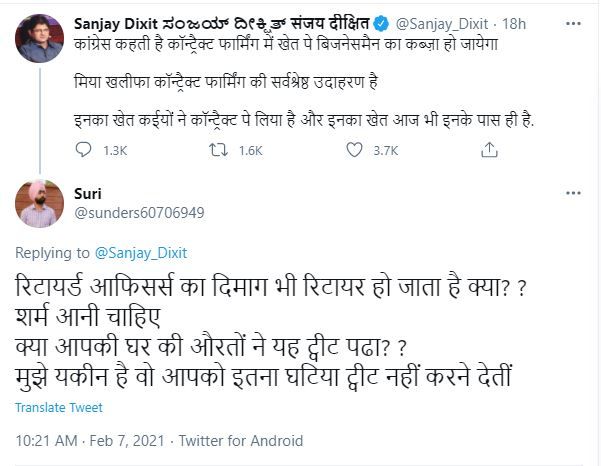Like the tweet with the heart icon
Screen dimensions: 601x466
pos(354,150)
